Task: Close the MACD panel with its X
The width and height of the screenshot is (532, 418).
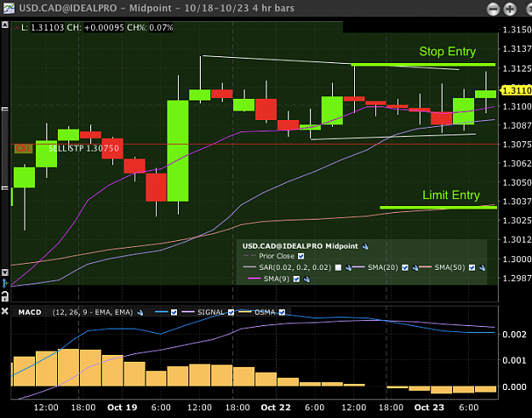Action: click(5, 311)
